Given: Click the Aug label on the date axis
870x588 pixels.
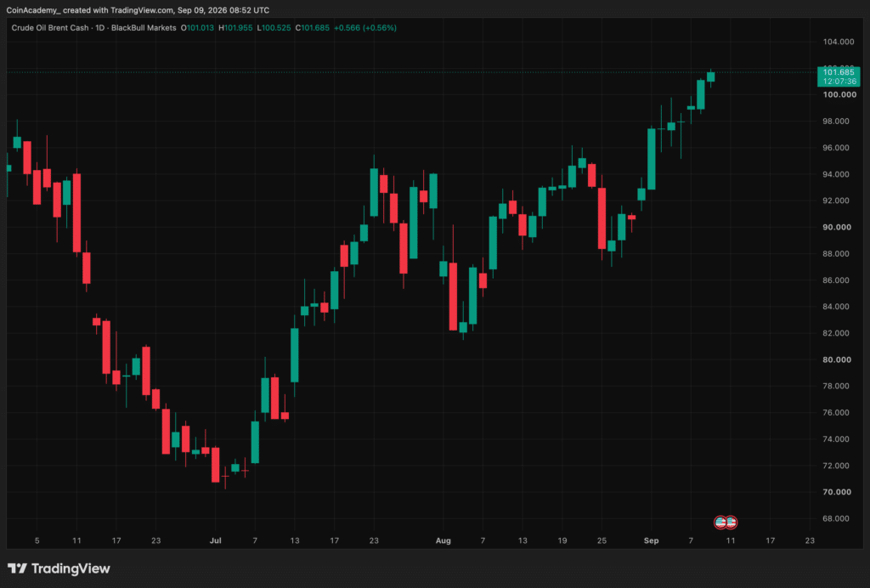Looking at the screenshot, I should 443,540.
